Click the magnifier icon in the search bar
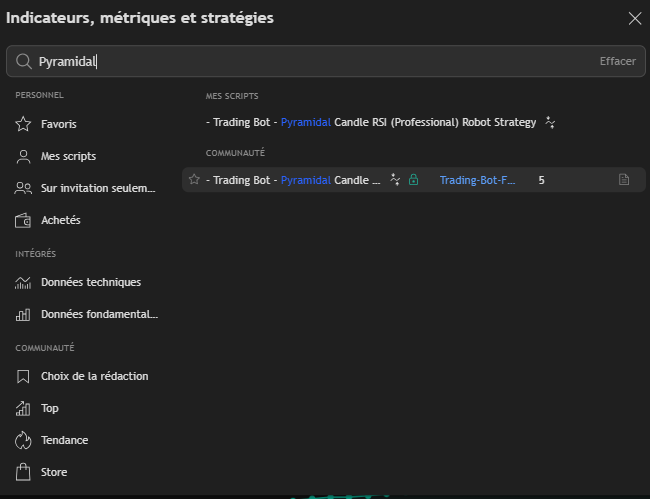Screen dimensions: 650x499 point(24,61)
